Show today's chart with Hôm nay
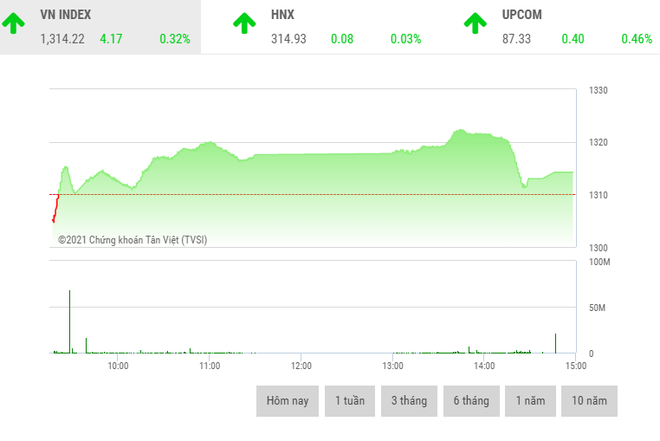This screenshot has width=660, height=441. 287,401
